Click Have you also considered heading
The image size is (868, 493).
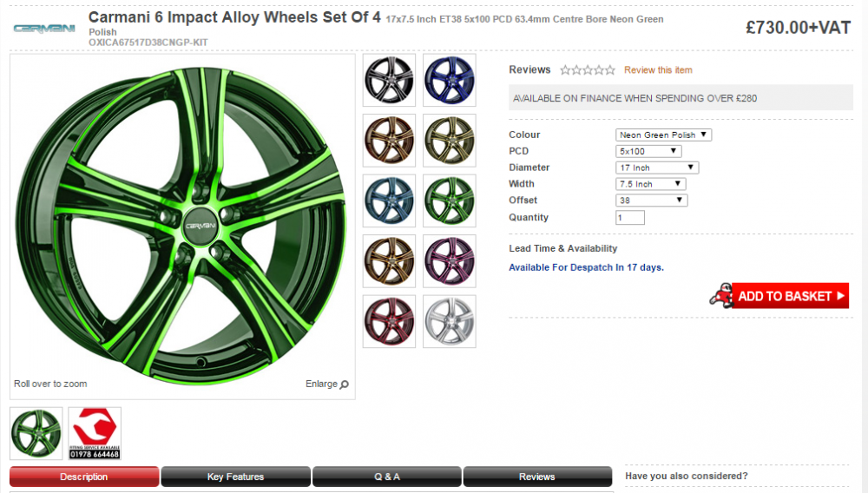687,476
